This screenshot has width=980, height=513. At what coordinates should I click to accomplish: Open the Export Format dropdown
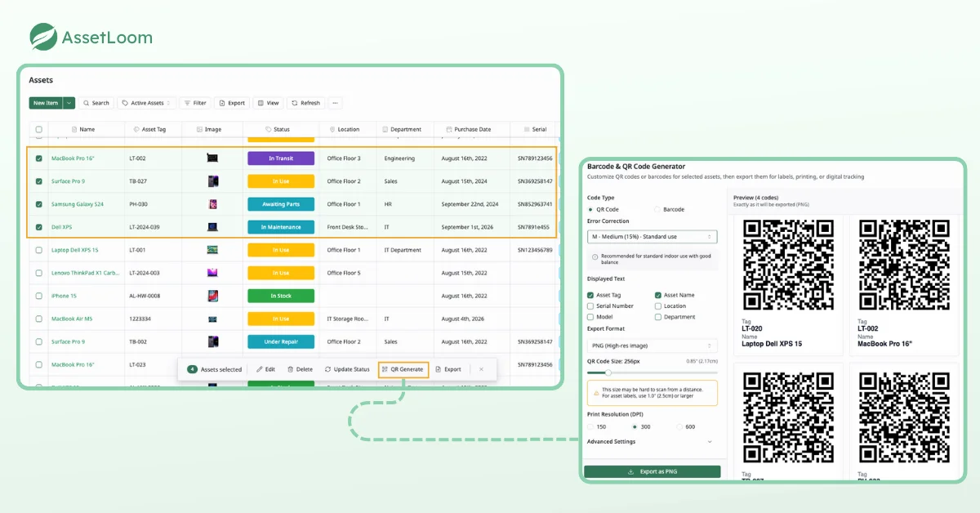point(652,346)
